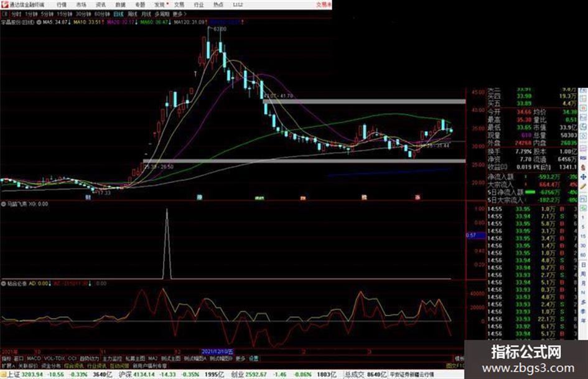Click sidebar 30-minute period shortcut '30'

(x=583, y=246)
